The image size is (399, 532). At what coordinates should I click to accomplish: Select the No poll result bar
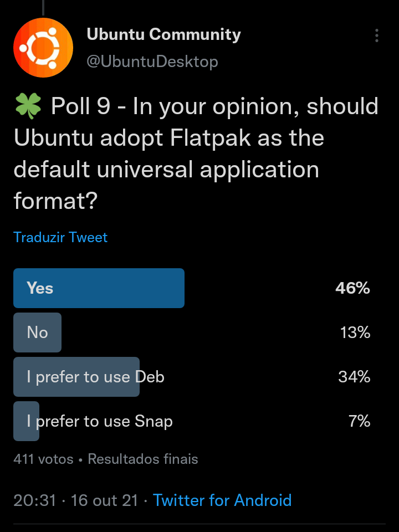point(37,332)
